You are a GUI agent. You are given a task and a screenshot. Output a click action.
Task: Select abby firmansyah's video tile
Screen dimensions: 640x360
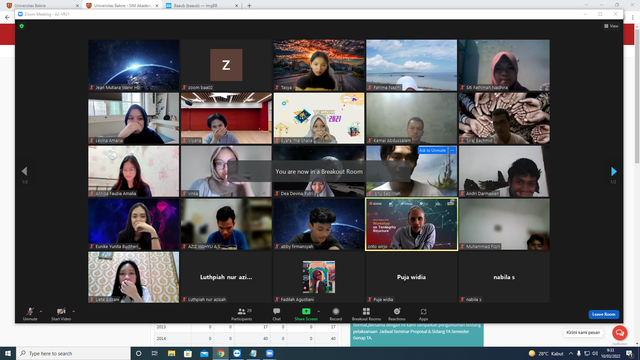[319, 224]
